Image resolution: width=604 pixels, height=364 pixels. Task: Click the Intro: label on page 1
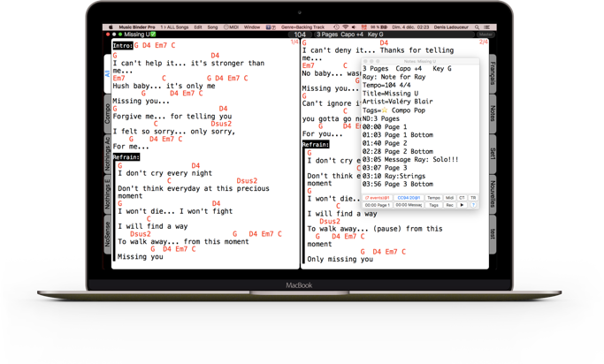pyautogui.click(x=123, y=45)
